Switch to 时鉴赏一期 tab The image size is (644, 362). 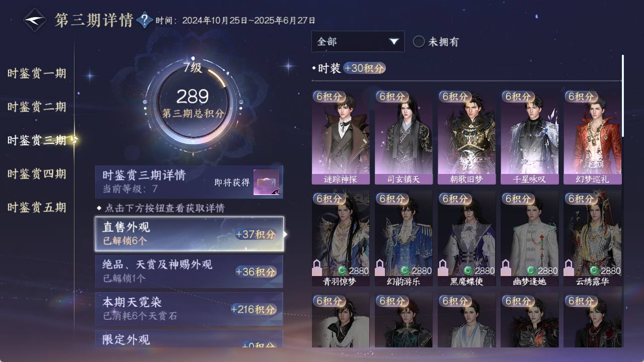[x=37, y=73]
